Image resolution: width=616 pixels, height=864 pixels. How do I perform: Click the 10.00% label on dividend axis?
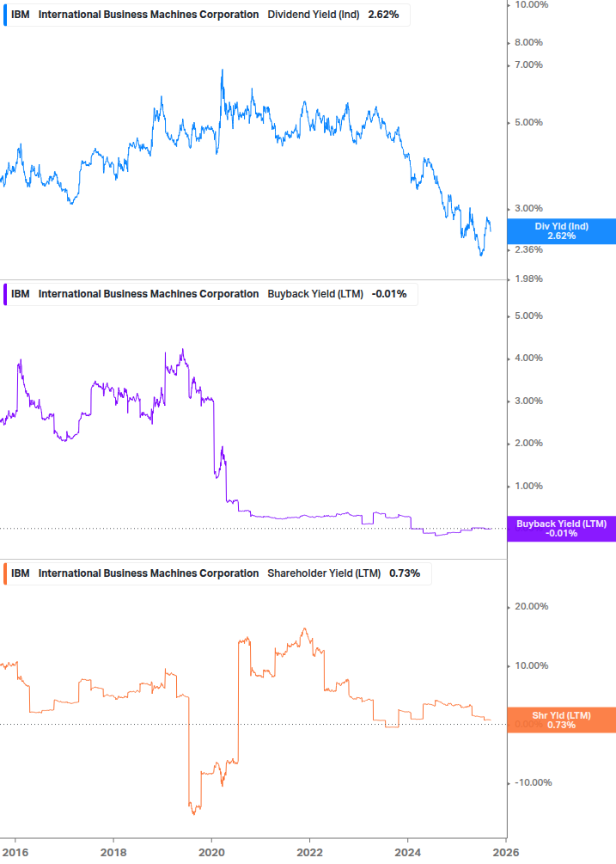point(531,5)
